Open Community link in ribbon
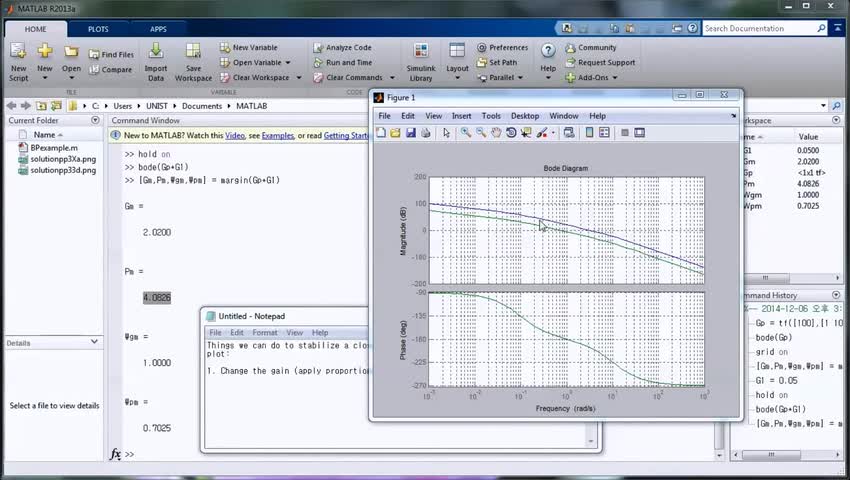This screenshot has height=480, width=850. click(591, 48)
